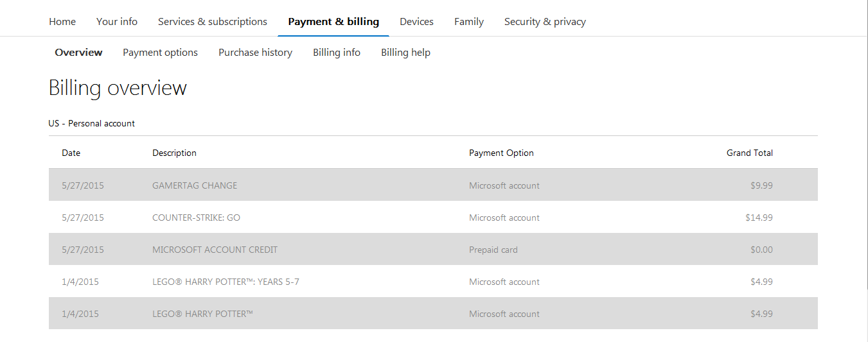Go to Security & privacy tab
The width and height of the screenshot is (868, 342).
(x=545, y=22)
